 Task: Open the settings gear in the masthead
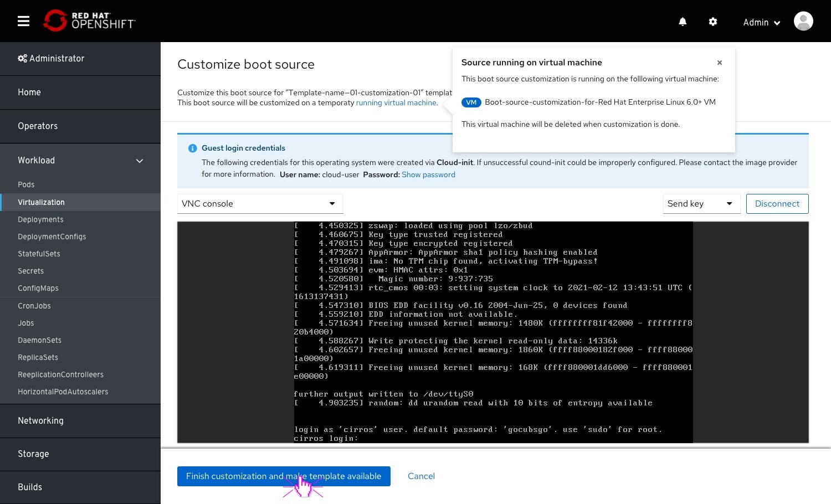713,22
